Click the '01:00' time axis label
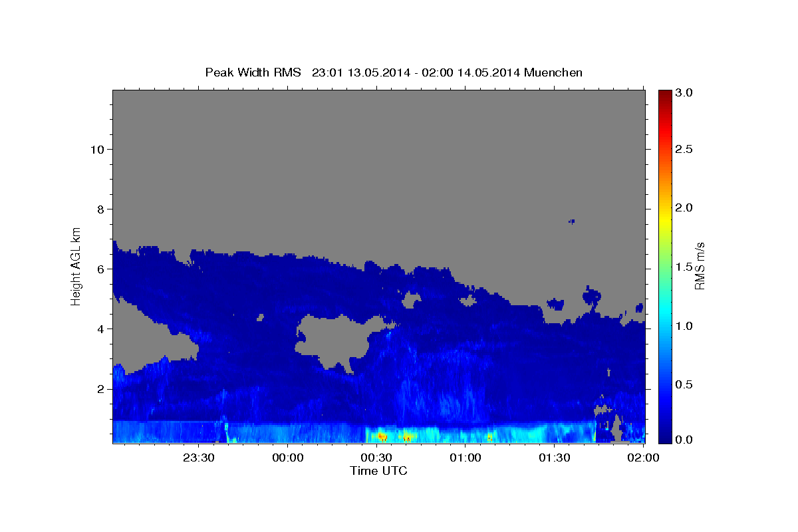Screen dimensions: 798x532 tap(465, 458)
